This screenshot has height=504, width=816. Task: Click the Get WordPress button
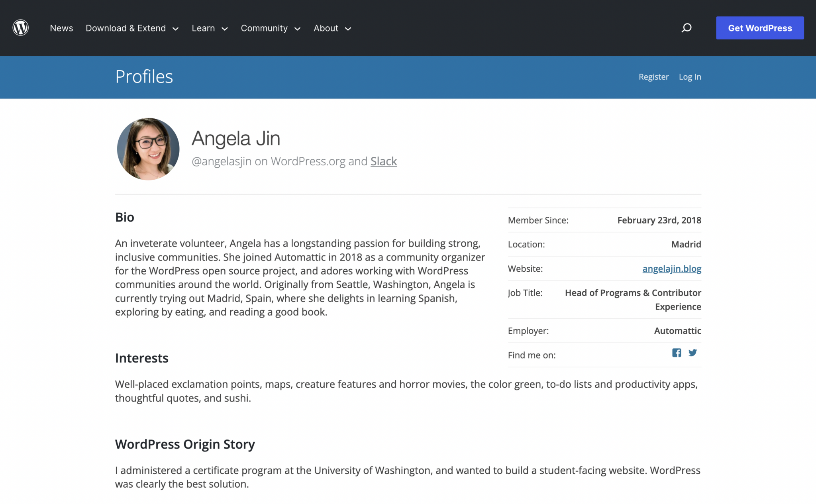tap(760, 28)
